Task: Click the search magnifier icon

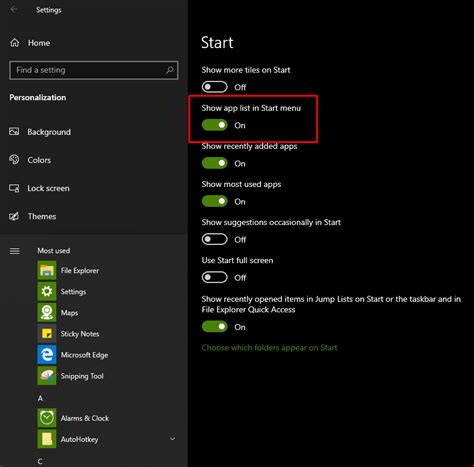Action: (x=170, y=70)
